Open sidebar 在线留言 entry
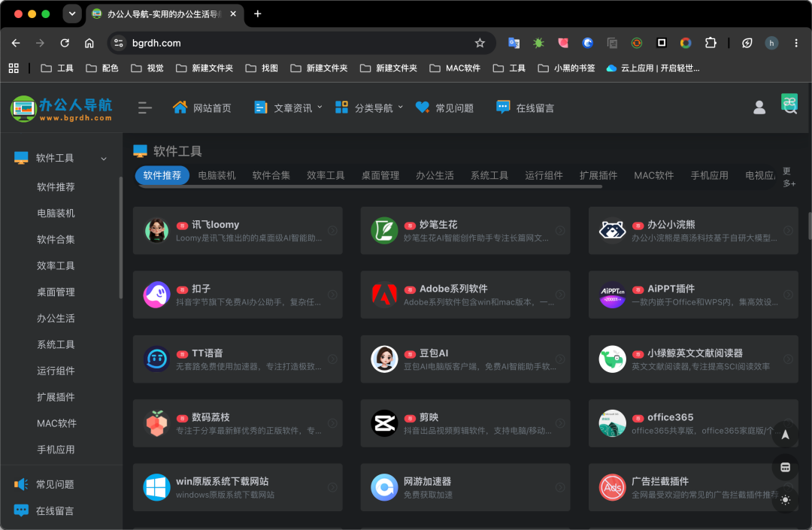 (44, 511)
